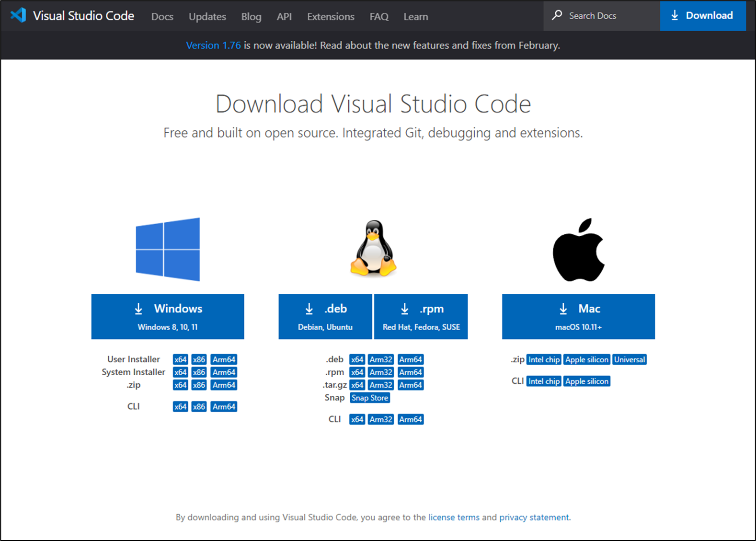Select Mac CLI Intel chip
The width and height of the screenshot is (756, 541).
(544, 381)
